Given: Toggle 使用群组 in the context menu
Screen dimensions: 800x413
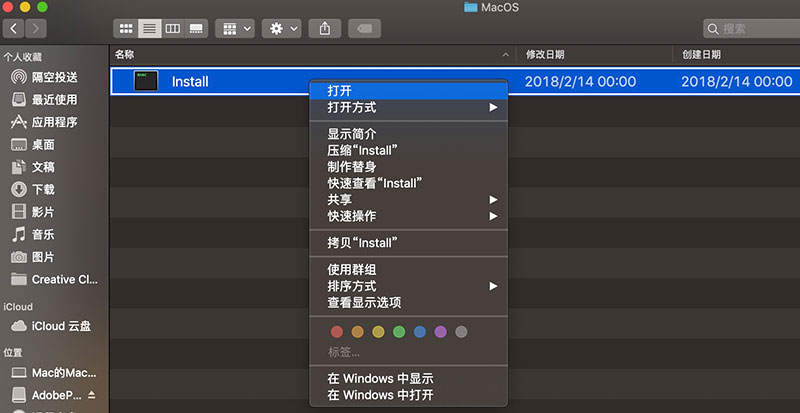Looking at the screenshot, I should (351, 269).
